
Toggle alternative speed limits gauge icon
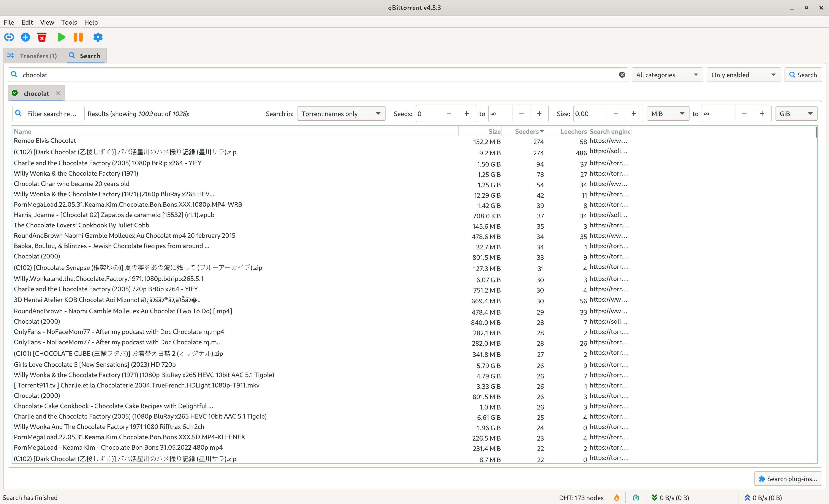tap(636, 498)
